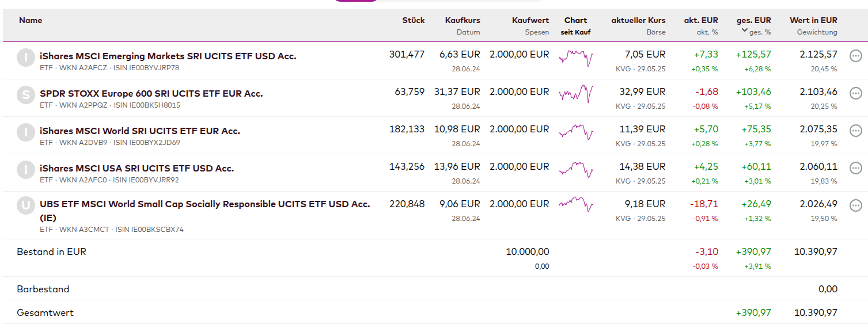Open UBS ETF MSCI World Small Cap link
868x328 pixels.
[204, 204]
